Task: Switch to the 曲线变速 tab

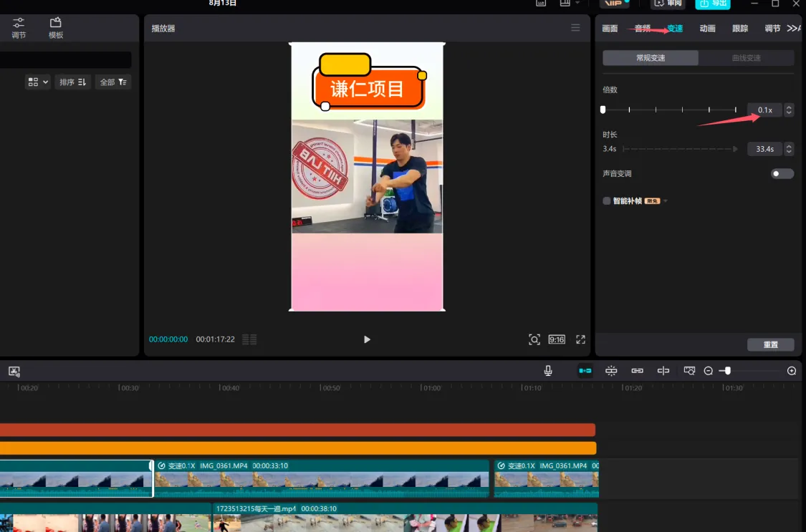Action: point(746,58)
